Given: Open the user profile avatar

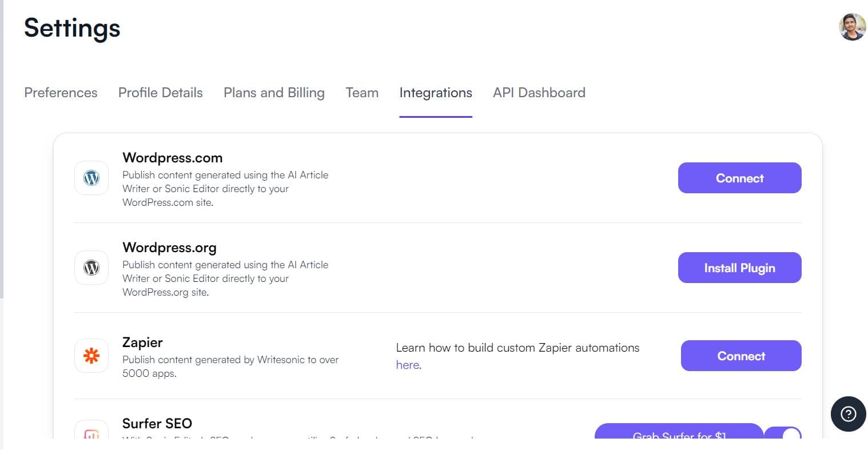Looking at the screenshot, I should click(x=852, y=27).
